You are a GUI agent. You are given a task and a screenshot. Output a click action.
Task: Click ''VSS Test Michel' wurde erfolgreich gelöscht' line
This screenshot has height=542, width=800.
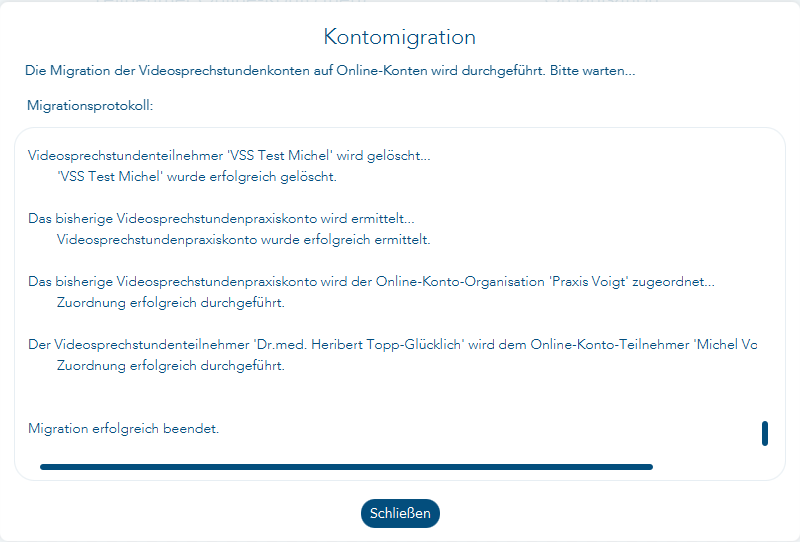pyautogui.click(x=197, y=177)
